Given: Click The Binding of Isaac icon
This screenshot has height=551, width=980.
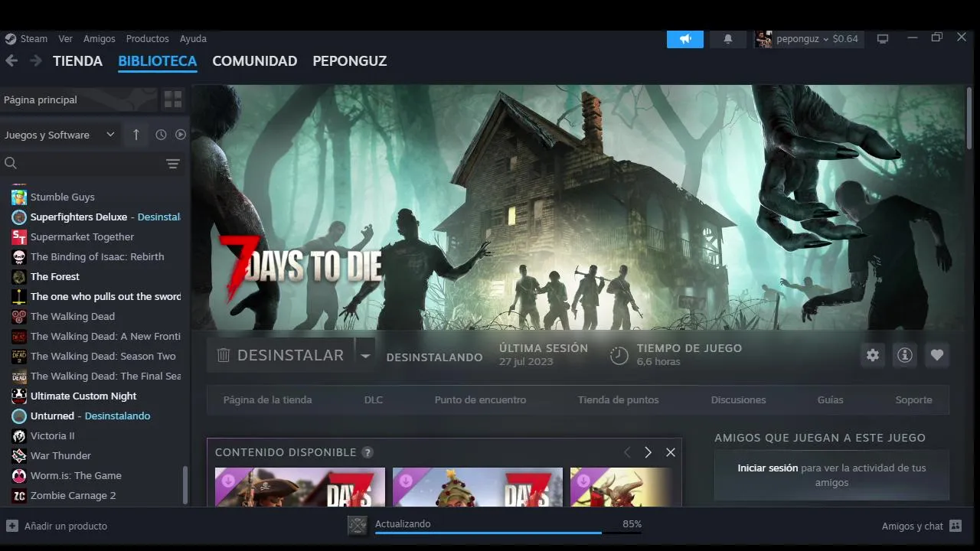Looking at the screenshot, I should coord(19,257).
